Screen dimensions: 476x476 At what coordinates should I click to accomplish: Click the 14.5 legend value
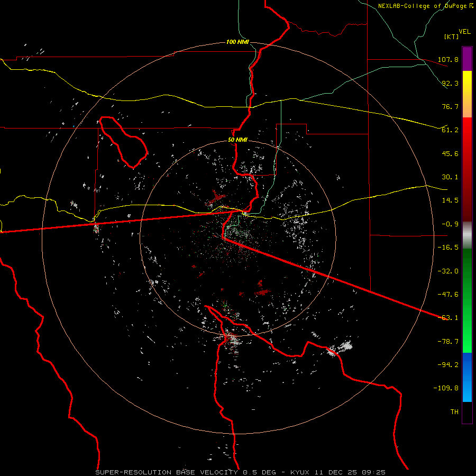point(450,200)
